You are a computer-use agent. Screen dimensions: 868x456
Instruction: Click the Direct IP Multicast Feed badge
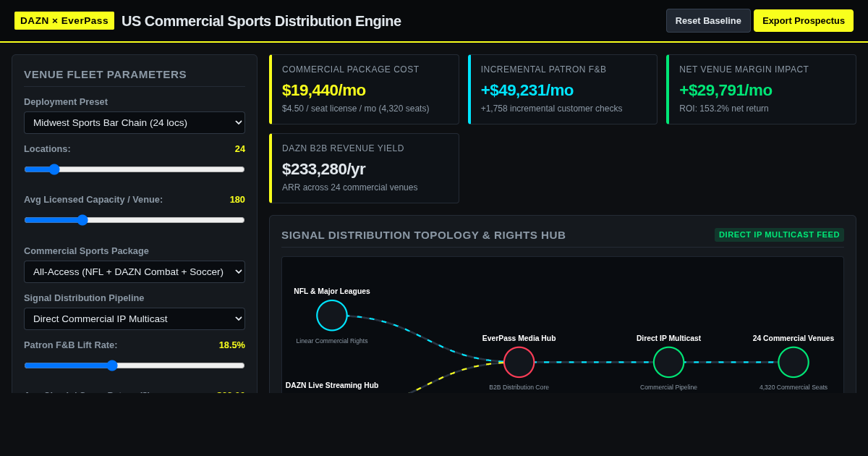(x=779, y=235)
